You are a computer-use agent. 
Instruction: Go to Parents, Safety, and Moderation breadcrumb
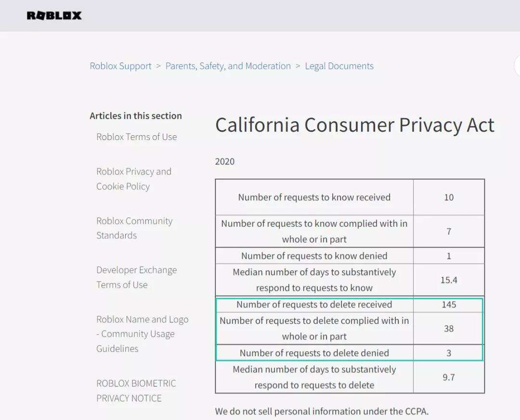tap(228, 66)
